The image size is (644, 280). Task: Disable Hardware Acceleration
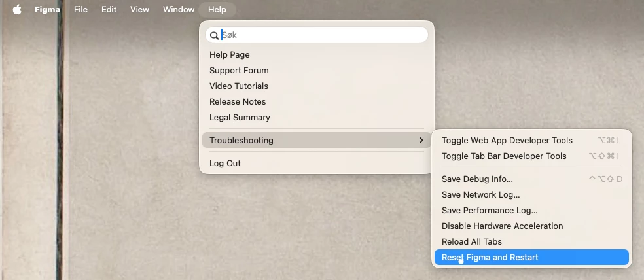tap(531, 226)
